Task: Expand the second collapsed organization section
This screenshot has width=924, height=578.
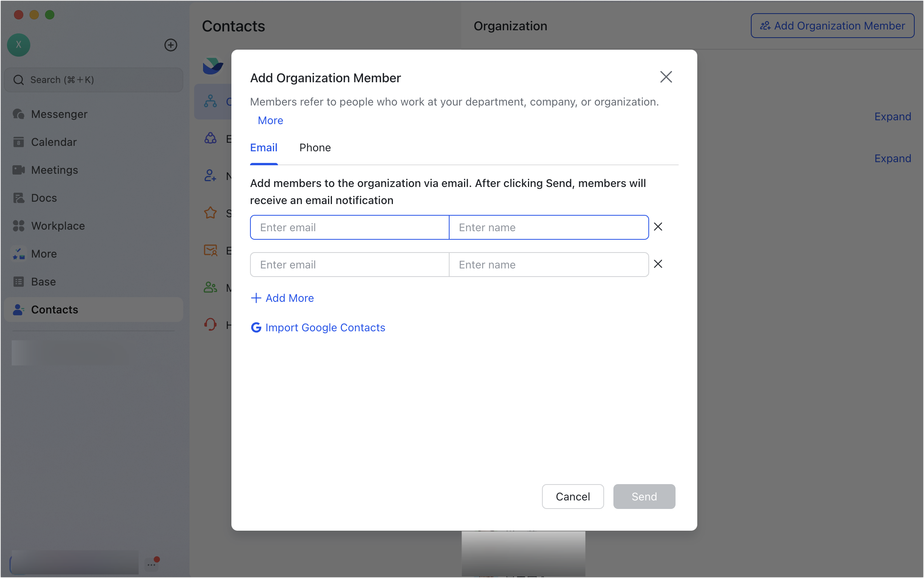Action: 892,158
